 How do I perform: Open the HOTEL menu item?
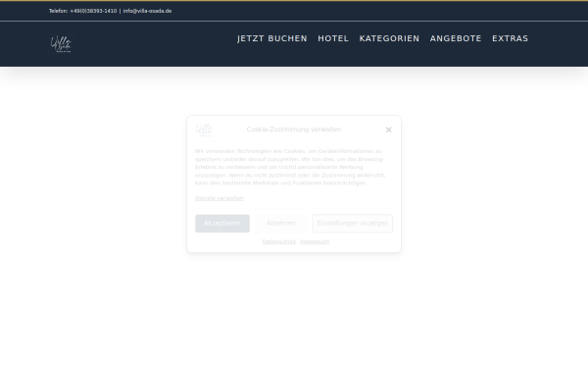tap(333, 38)
